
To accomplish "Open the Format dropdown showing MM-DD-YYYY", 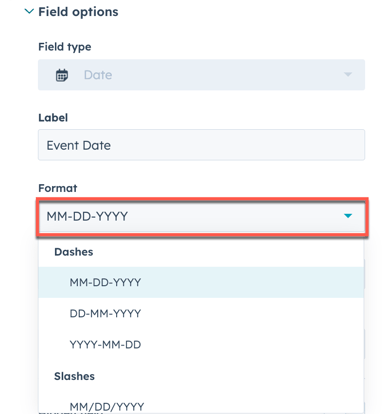I will (202, 217).
